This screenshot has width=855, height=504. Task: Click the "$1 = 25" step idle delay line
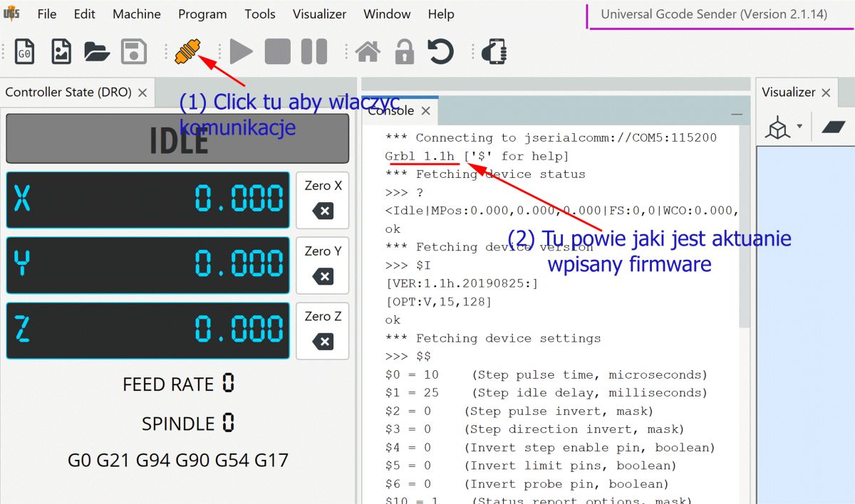(x=546, y=393)
